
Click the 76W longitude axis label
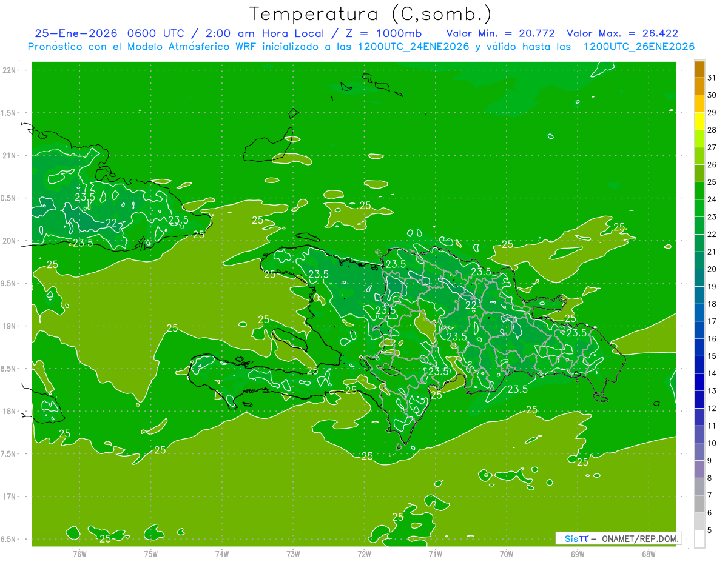[79, 554]
